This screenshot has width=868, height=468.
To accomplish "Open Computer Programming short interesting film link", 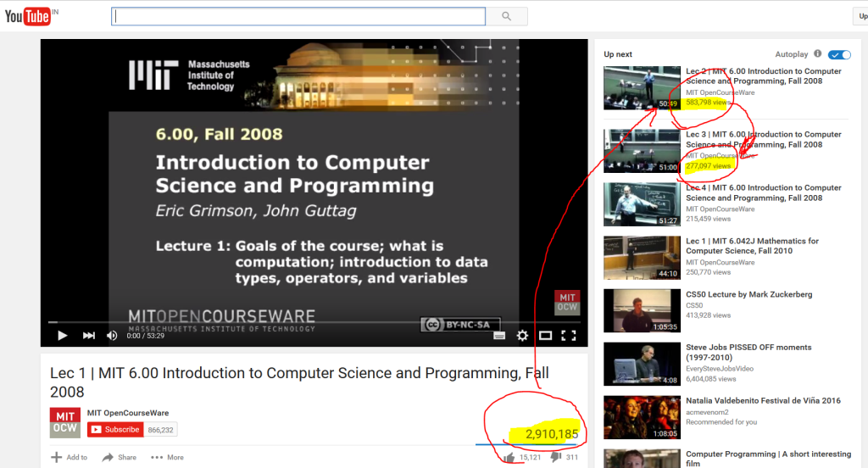I will (768, 458).
